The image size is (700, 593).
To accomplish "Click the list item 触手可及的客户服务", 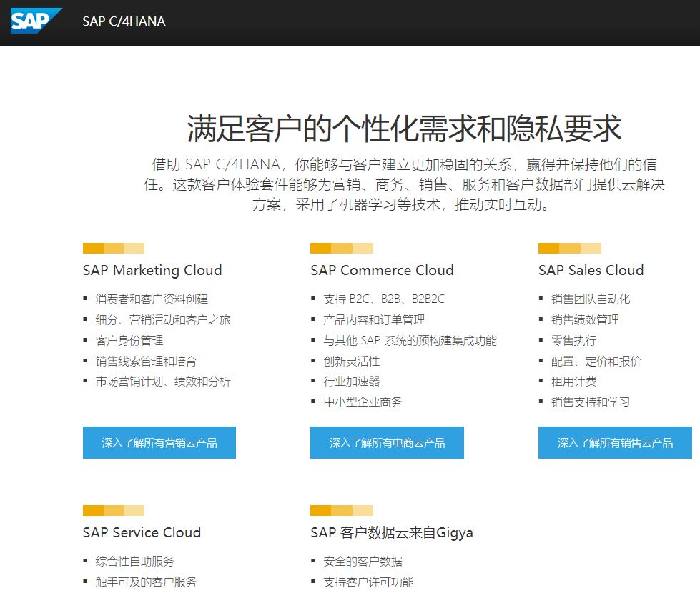I will (x=146, y=582).
